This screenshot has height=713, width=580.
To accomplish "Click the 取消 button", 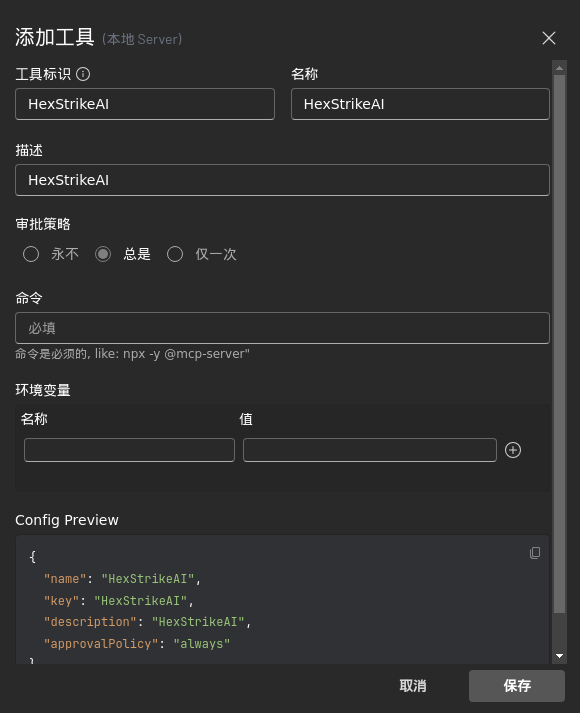I will 413,686.
